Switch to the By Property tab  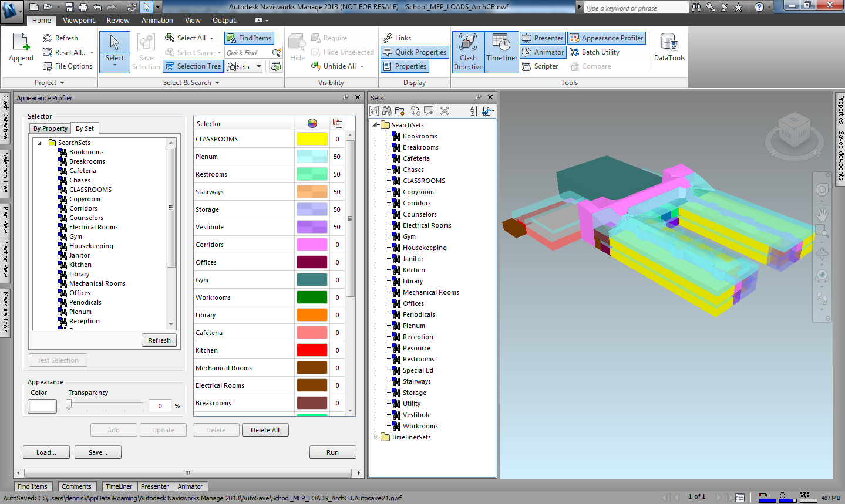[x=50, y=128]
